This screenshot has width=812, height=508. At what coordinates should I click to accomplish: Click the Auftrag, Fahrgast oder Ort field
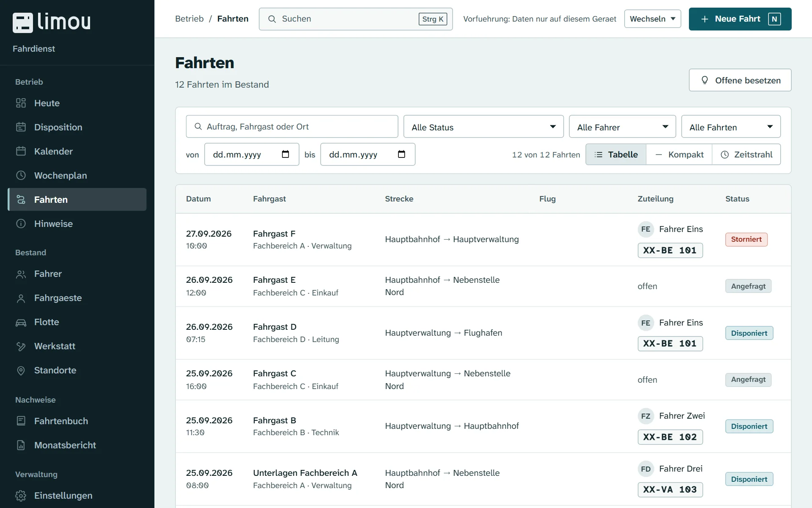point(292,127)
